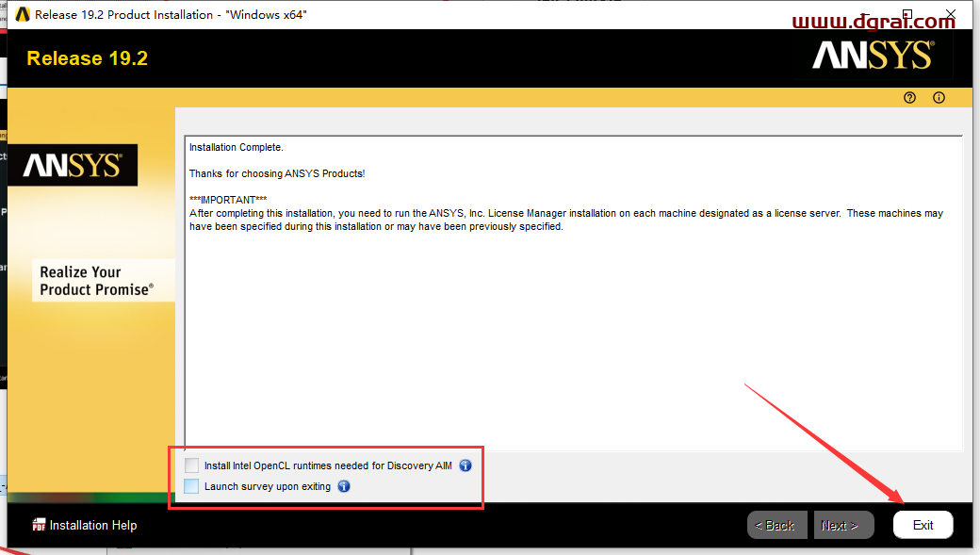Click the "Release 19.2" header text
980x555 pixels.
point(87,58)
